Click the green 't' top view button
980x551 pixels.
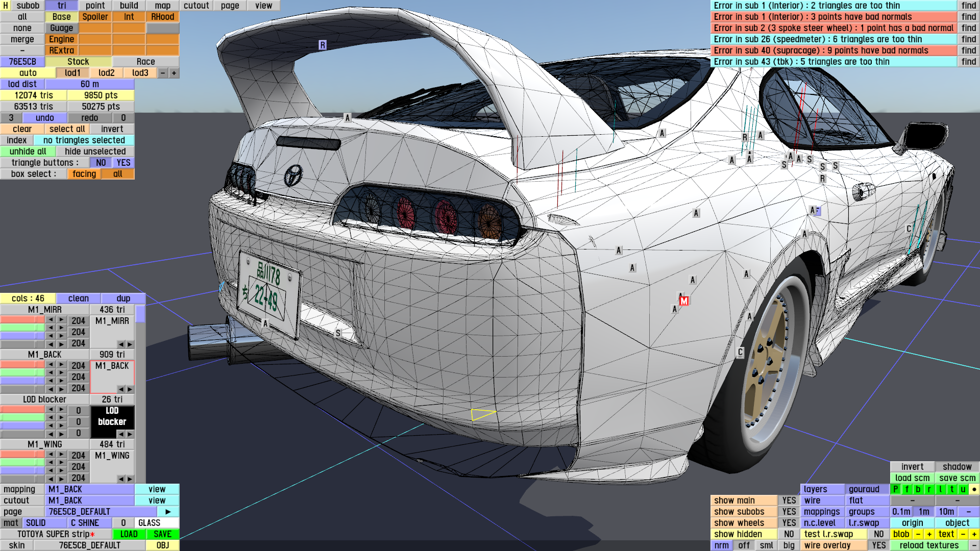pos(952,489)
